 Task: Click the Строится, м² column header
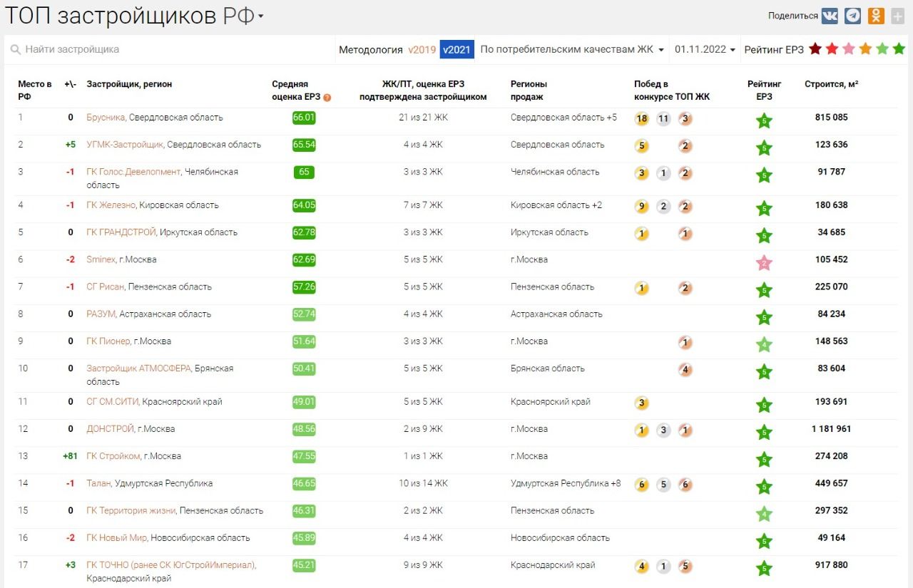click(x=831, y=84)
